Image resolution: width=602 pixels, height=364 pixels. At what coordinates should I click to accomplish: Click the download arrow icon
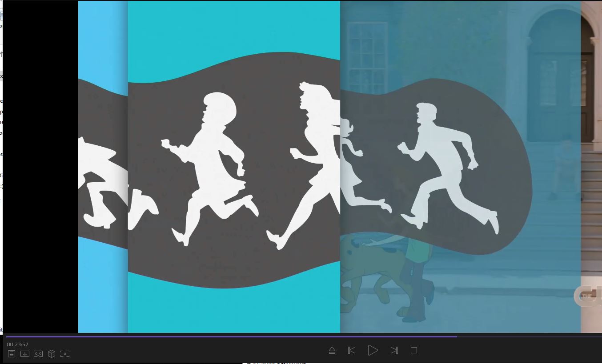pos(25,354)
